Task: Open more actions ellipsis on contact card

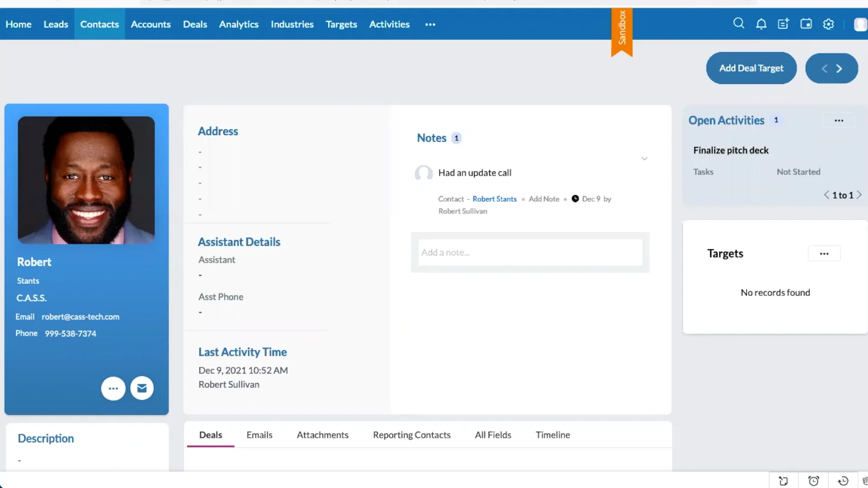Action: coord(113,388)
